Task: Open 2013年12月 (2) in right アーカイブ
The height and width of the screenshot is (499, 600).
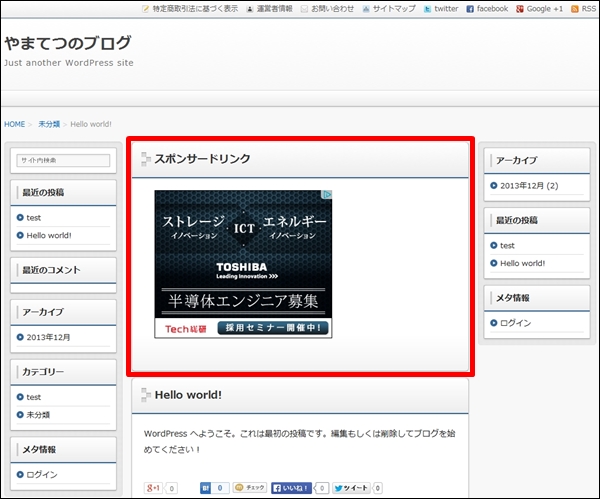Action: pyautogui.click(x=529, y=186)
